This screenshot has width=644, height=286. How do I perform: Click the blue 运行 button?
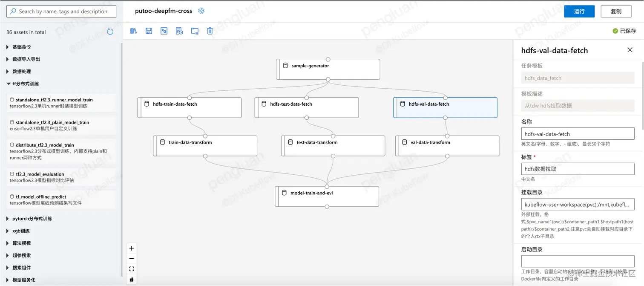[579, 12]
